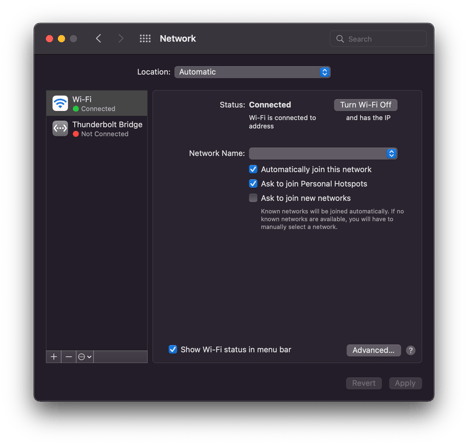Remove the selected service with minus

point(69,357)
